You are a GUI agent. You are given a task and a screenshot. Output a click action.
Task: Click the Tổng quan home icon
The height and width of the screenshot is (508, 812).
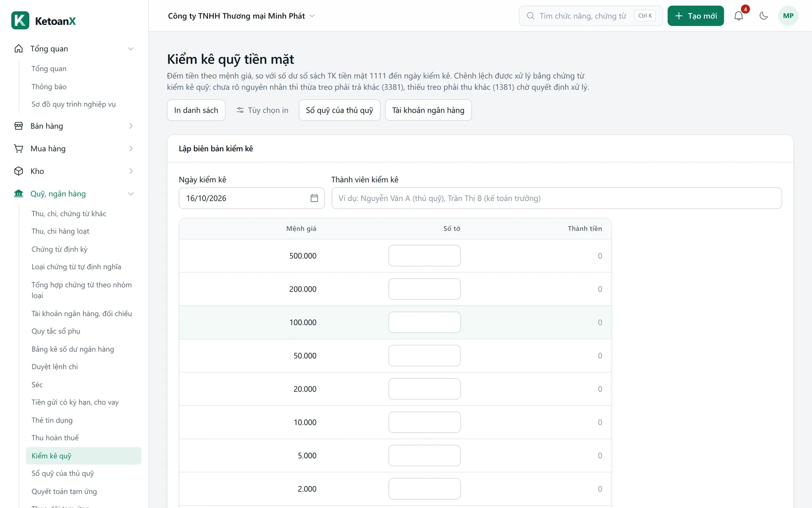coord(19,49)
